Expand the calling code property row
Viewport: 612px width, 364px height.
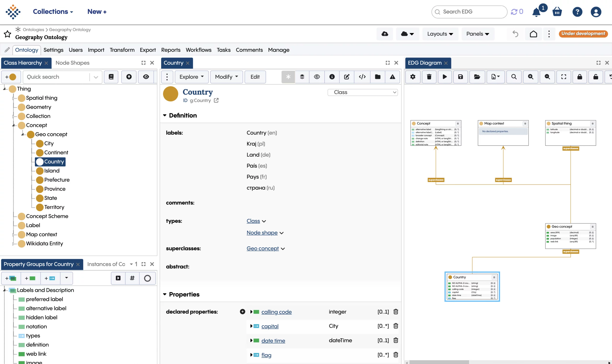[251, 312]
